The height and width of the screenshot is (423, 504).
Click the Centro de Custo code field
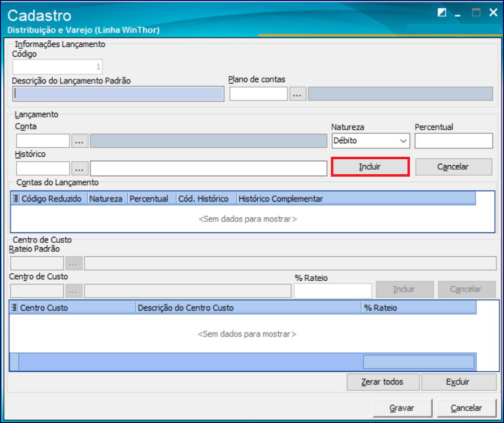point(37,291)
